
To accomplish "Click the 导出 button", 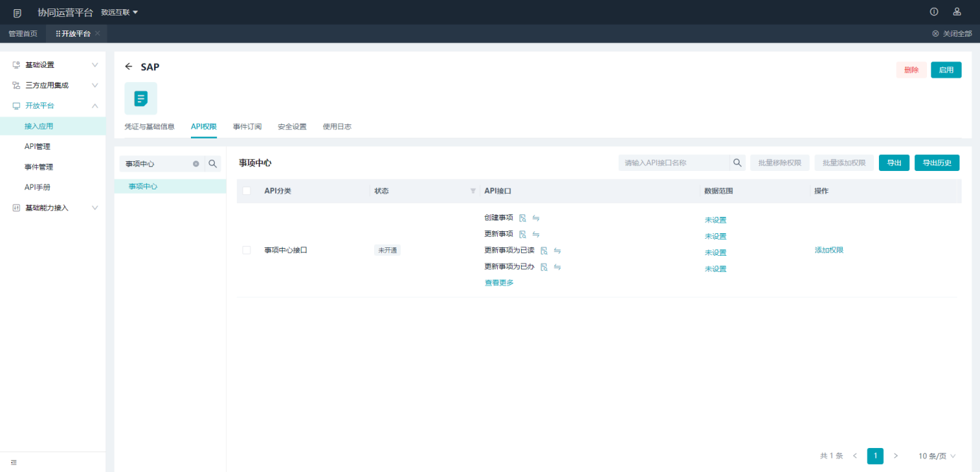I will [x=894, y=163].
